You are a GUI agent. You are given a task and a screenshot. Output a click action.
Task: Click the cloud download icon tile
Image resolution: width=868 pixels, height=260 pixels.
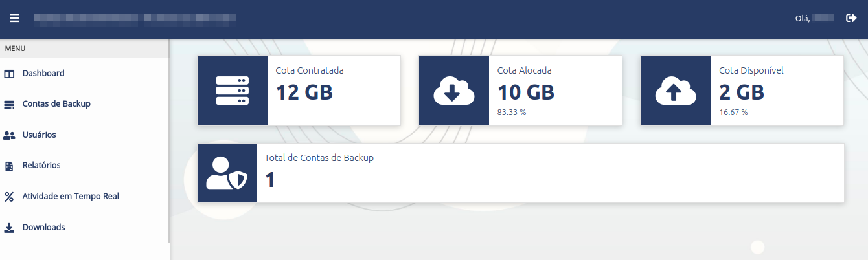coord(453,91)
